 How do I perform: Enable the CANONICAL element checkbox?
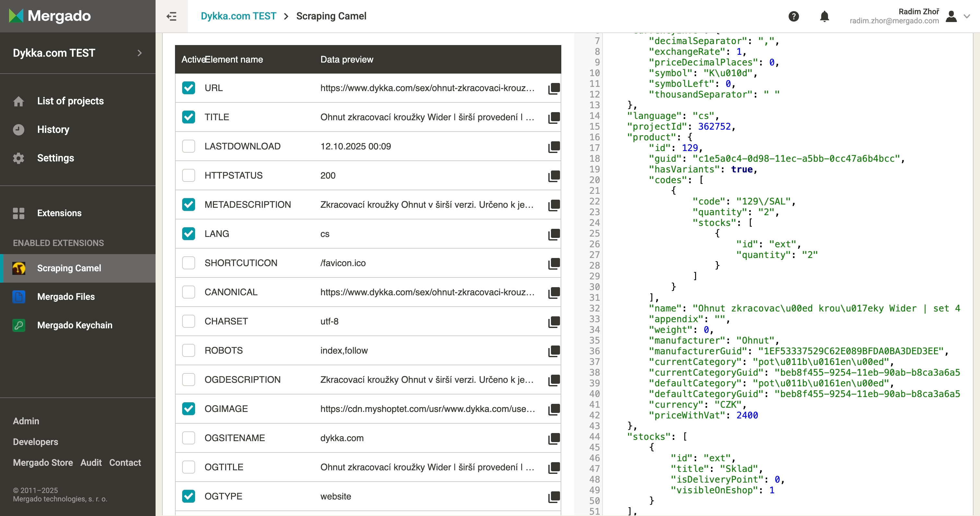pos(188,292)
